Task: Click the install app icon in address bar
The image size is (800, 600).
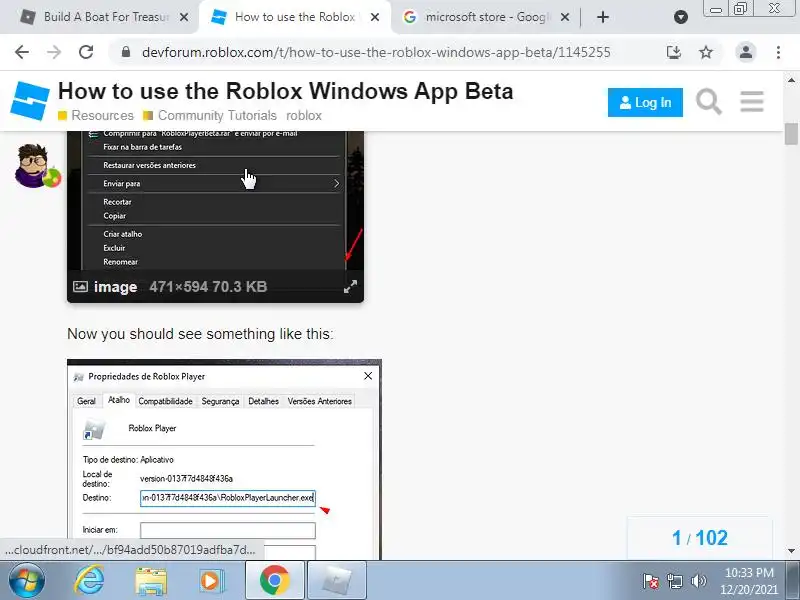Action: tap(674, 52)
